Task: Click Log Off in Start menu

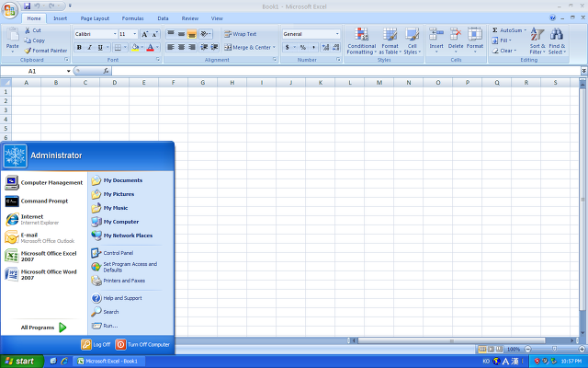Action: (x=96, y=344)
